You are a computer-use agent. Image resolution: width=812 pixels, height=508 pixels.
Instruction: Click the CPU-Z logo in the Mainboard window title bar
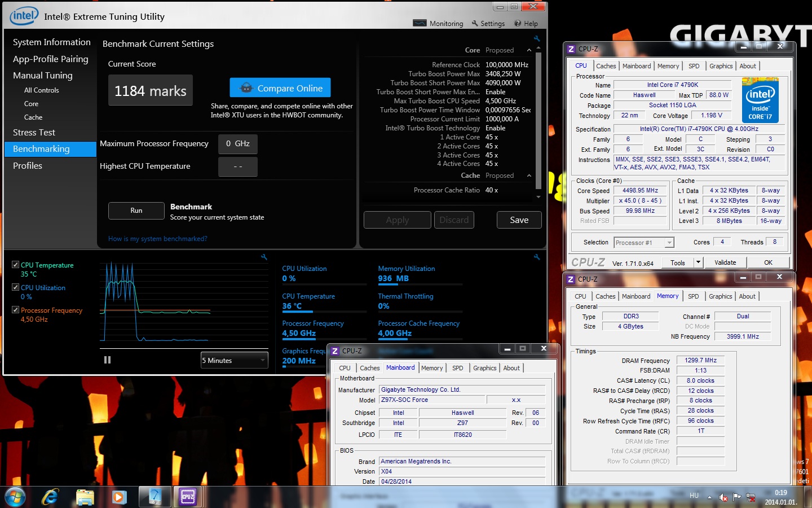coord(335,351)
